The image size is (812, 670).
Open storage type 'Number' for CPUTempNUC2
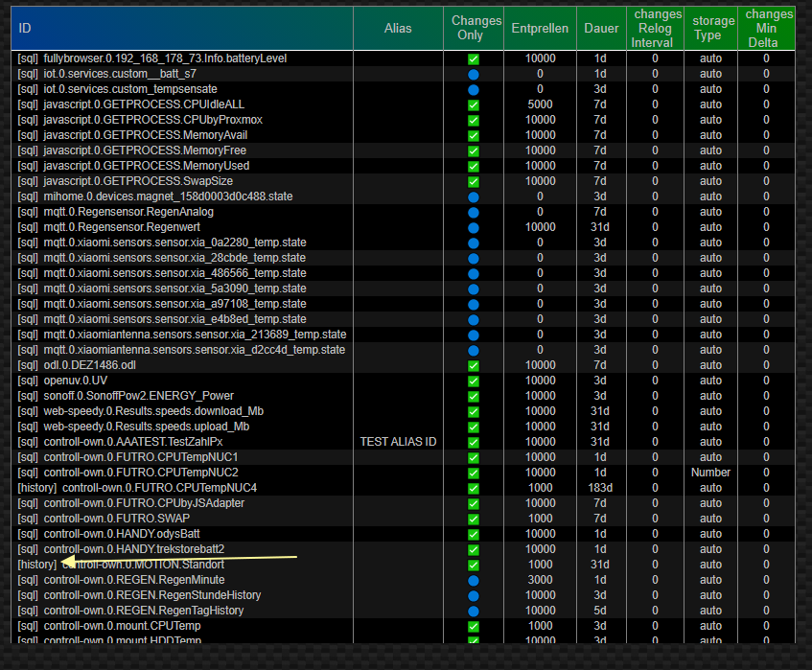pyautogui.click(x=710, y=473)
